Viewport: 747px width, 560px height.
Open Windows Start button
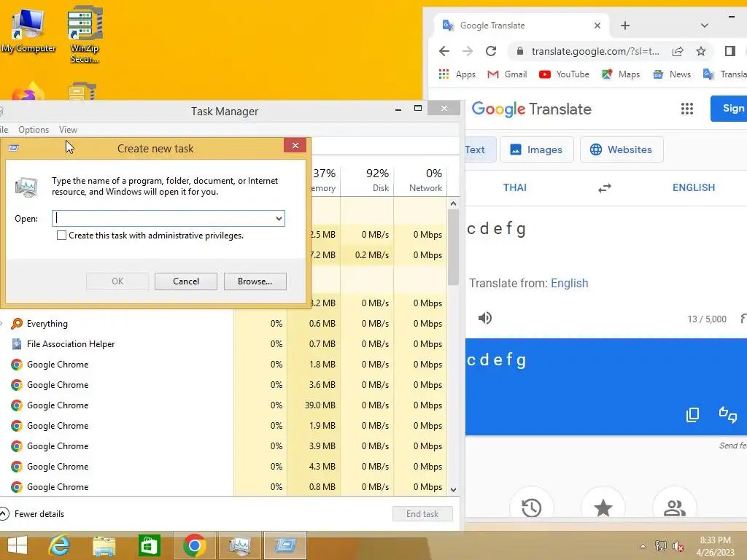pos(18,545)
